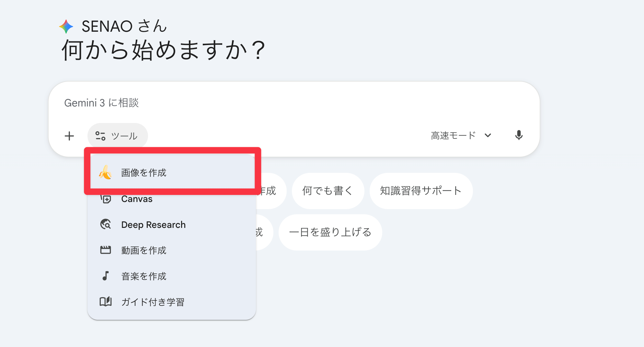Screen dimensions: 644x347
Task: Click the banana icon for image creation
Action: pos(105,173)
